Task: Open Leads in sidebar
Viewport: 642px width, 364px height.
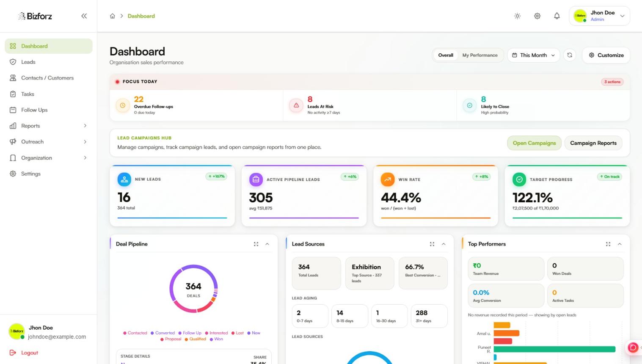Action: pyautogui.click(x=49, y=62)
